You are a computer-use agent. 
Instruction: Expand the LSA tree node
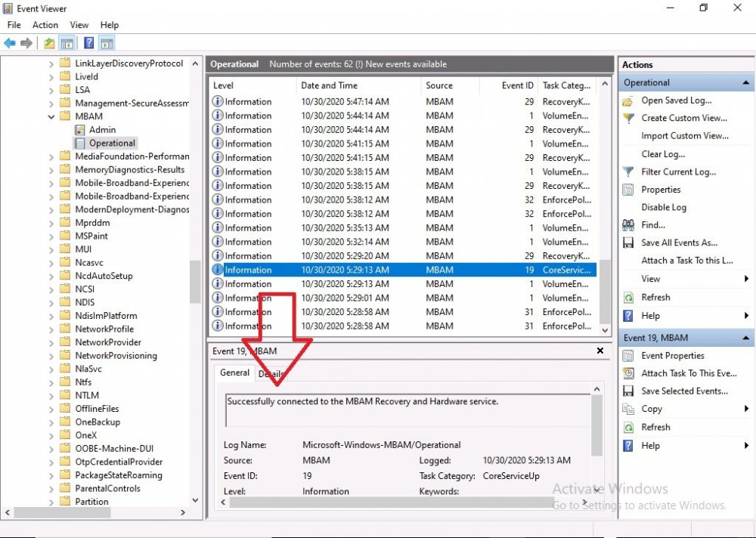[51, 90]
